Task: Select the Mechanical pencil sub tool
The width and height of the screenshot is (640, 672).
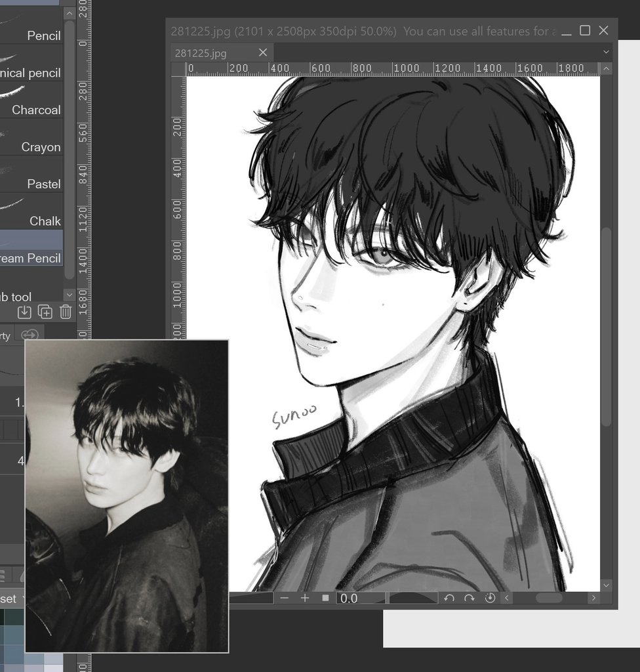Action: pos(31,62)
